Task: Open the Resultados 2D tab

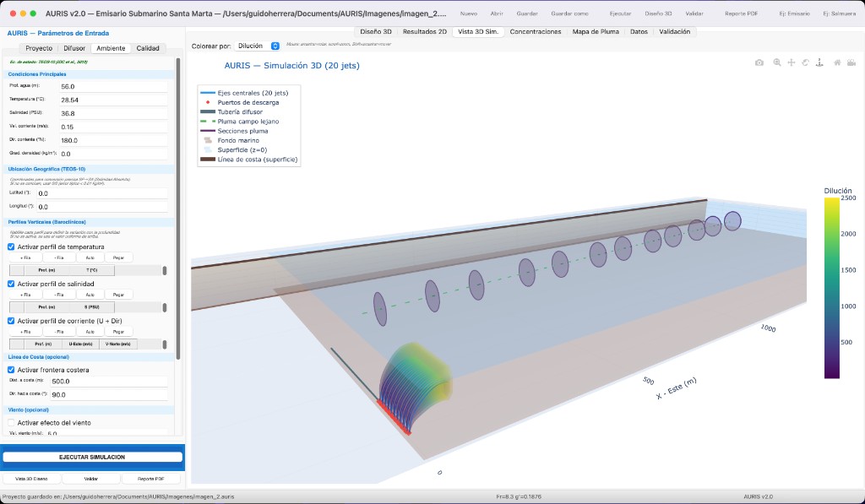Action: pyautogui.click(x=424, y=32)
